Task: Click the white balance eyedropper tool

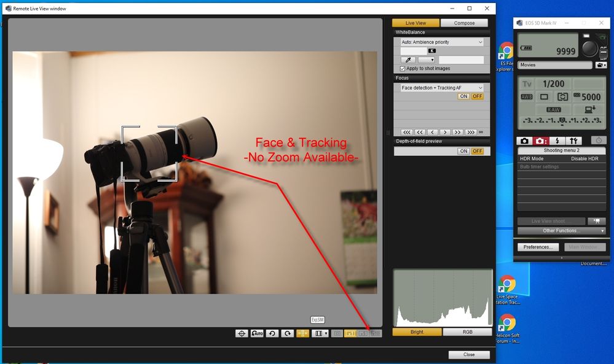Action: (x=407, y=60)
